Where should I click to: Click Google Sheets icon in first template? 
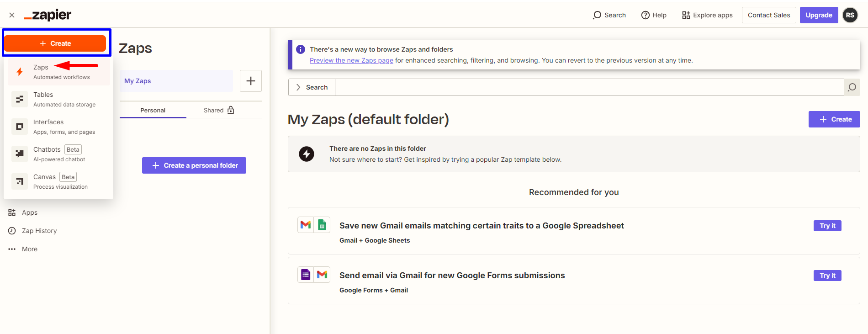[x=322, y=225]
